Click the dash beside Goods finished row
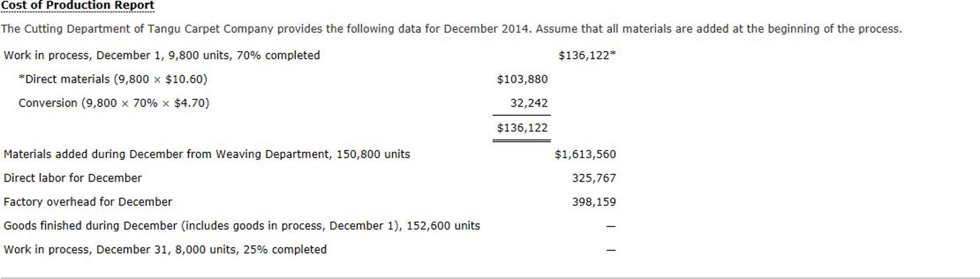Screen dimensions: 980x279 611,226
